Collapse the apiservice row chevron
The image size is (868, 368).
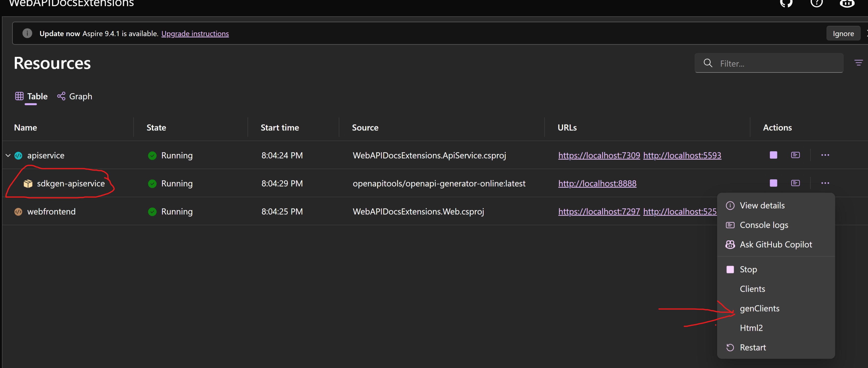tap(8, 155)
